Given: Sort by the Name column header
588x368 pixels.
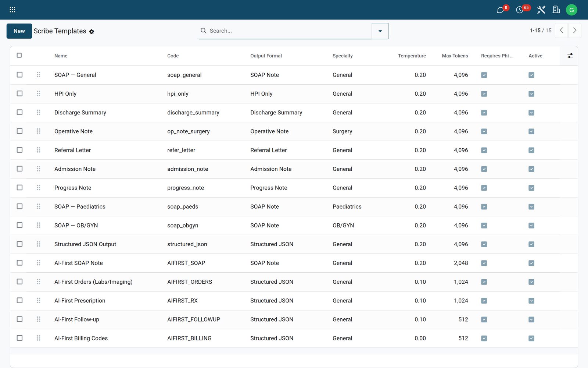Looking at the screenshot, I should click(61, 56).
